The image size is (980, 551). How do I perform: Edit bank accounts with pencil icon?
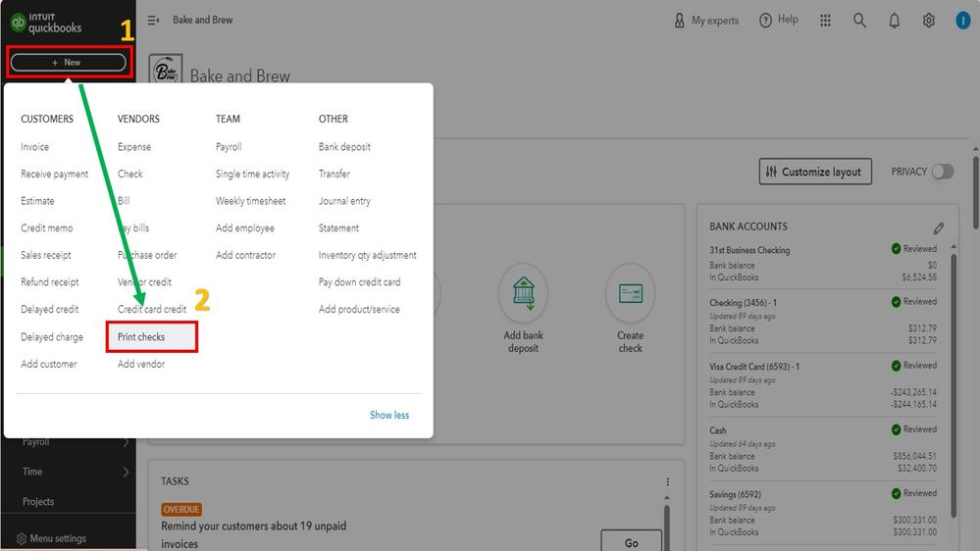click(x=939, y=228)
